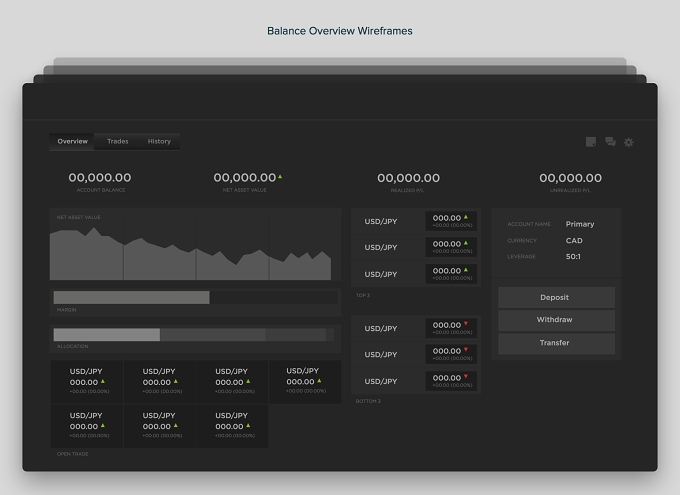The height and width of the screenshot is (495, 680).
Task: Click the Deposit button
Action: click(x=556, y=298)
